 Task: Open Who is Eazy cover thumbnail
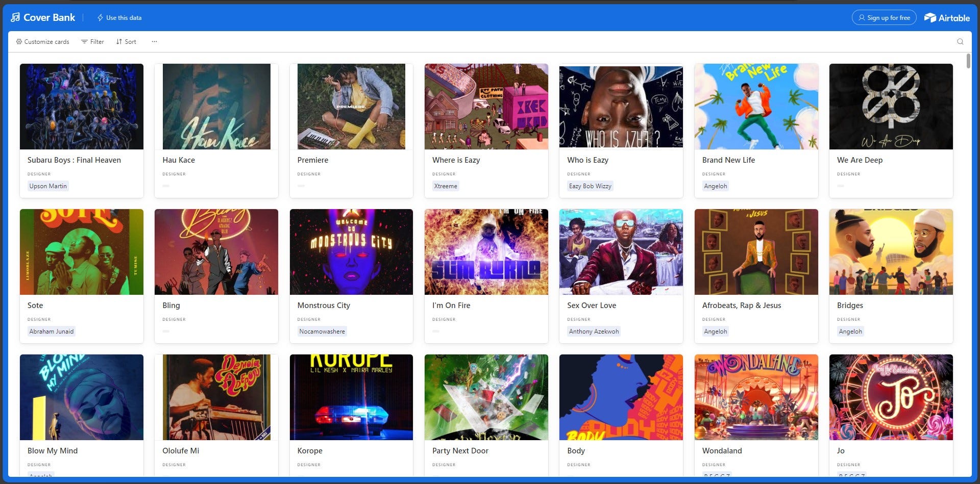tap(621, 107)
